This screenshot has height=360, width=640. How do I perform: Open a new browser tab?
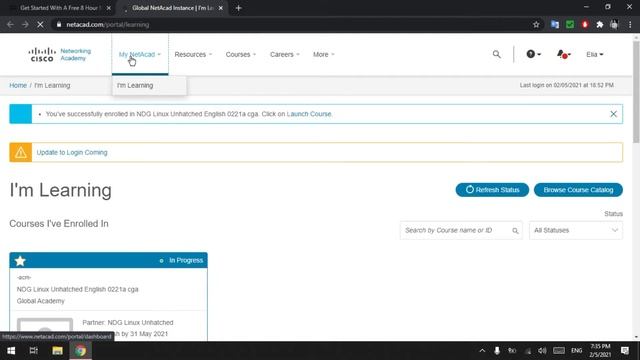pyautogui.click(x=238, y=8)
